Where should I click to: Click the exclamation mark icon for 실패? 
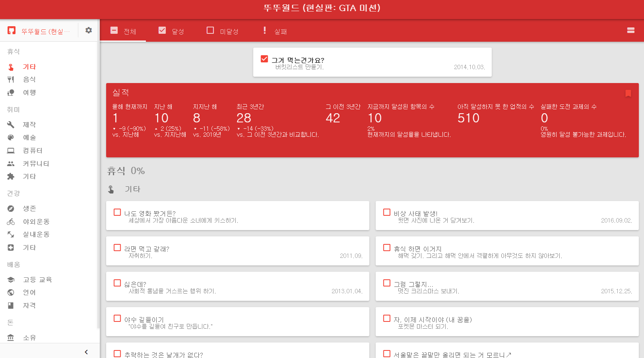coord(265,30)
